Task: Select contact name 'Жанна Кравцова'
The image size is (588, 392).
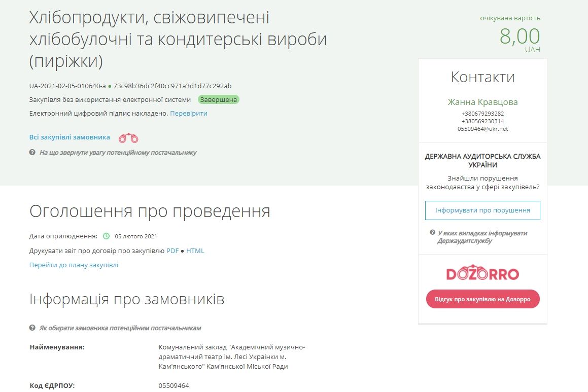Action: 482,102
